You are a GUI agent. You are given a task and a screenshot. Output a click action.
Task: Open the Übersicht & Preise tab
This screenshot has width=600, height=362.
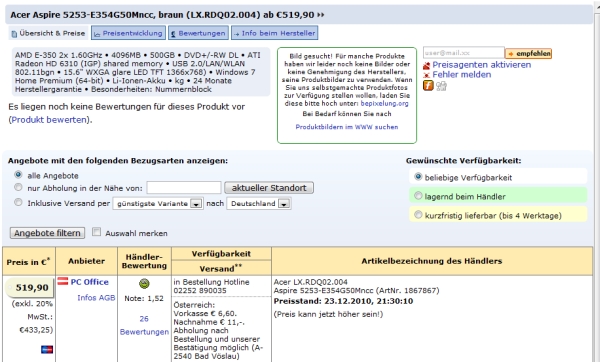[48, 33]
